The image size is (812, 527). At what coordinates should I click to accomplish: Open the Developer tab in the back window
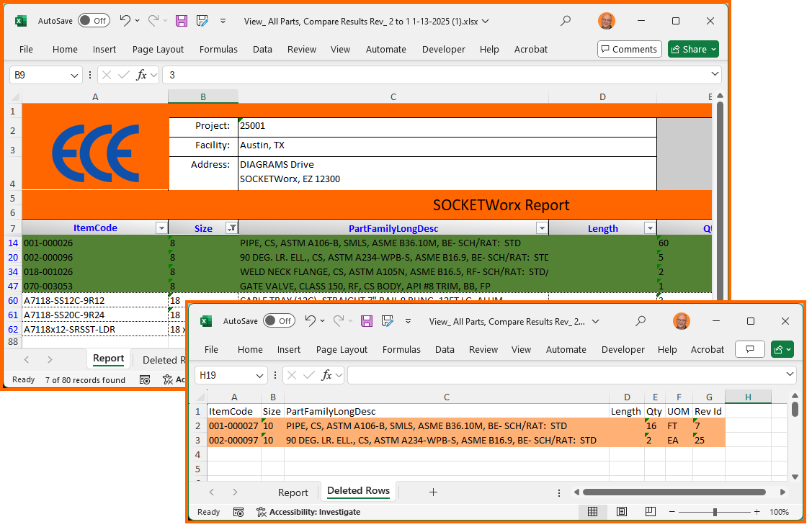[443, 49]
